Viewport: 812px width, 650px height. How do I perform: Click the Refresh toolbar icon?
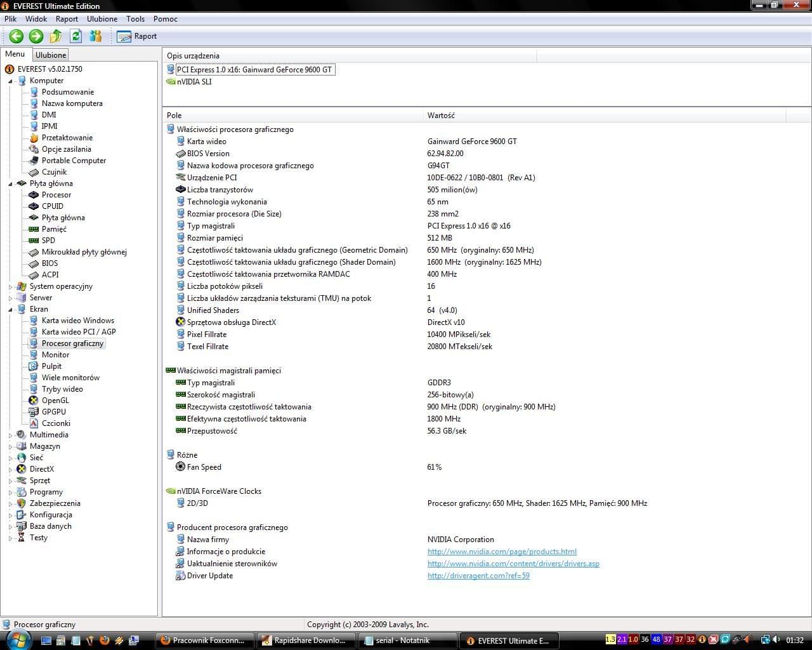click(76, 36)
